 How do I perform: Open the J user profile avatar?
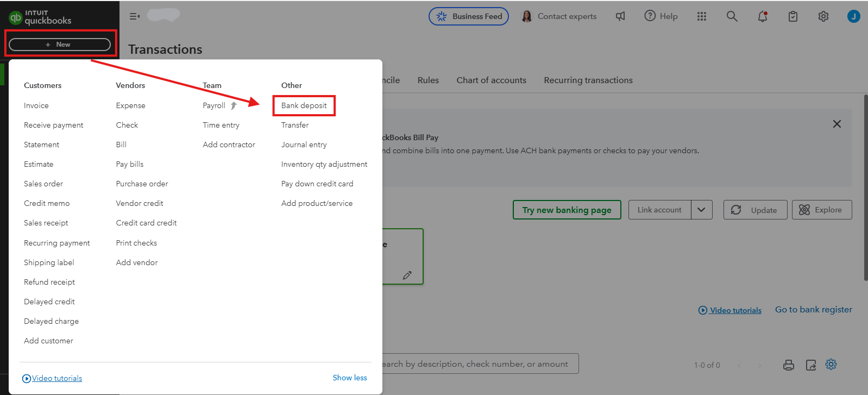853,16
